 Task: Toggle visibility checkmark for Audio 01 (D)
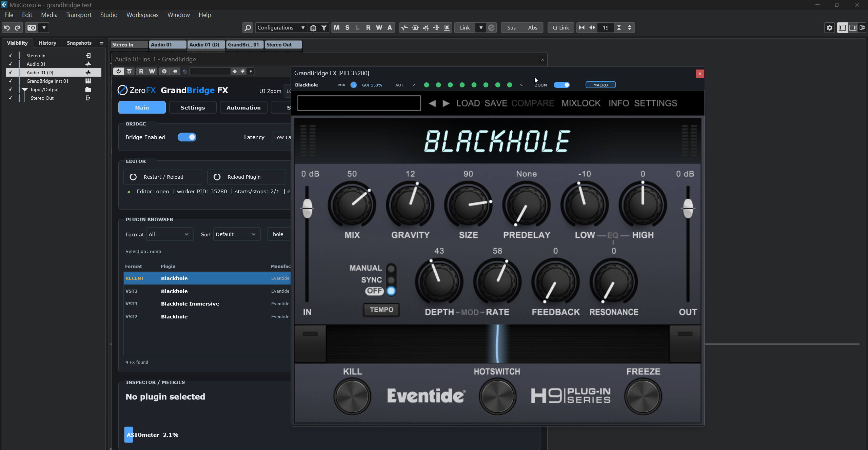pyautogui.click(x=10, y=73)
